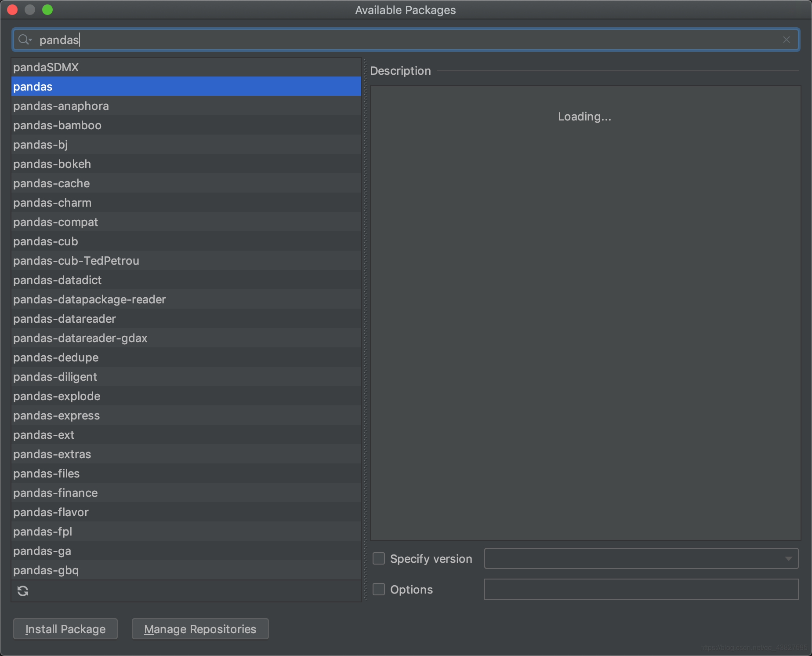Select pandas-extras package
This screenshot has height=656, width=812.
tap(186, 454)
